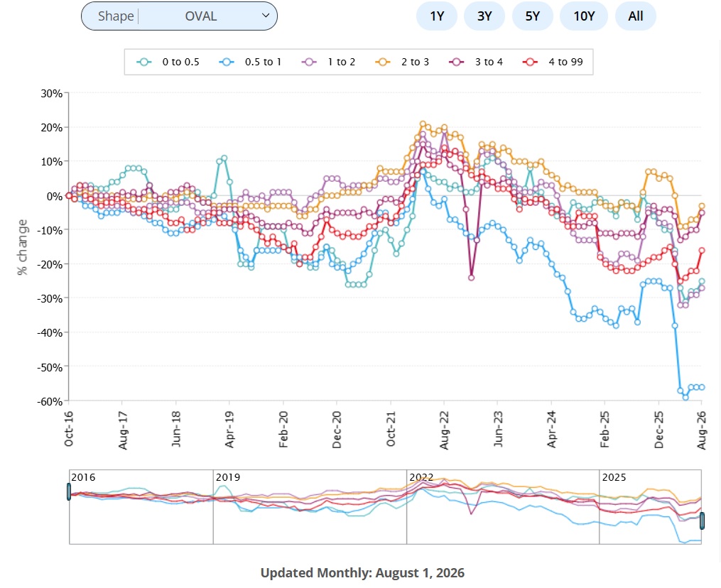Screen dimensions: 721x588
Task: Show All time range data
Action: pyautogui.click(x=636, y=16)
